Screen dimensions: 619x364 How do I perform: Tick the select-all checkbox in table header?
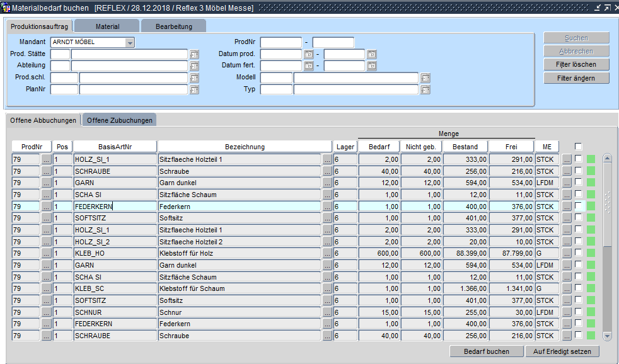(579, 147)
